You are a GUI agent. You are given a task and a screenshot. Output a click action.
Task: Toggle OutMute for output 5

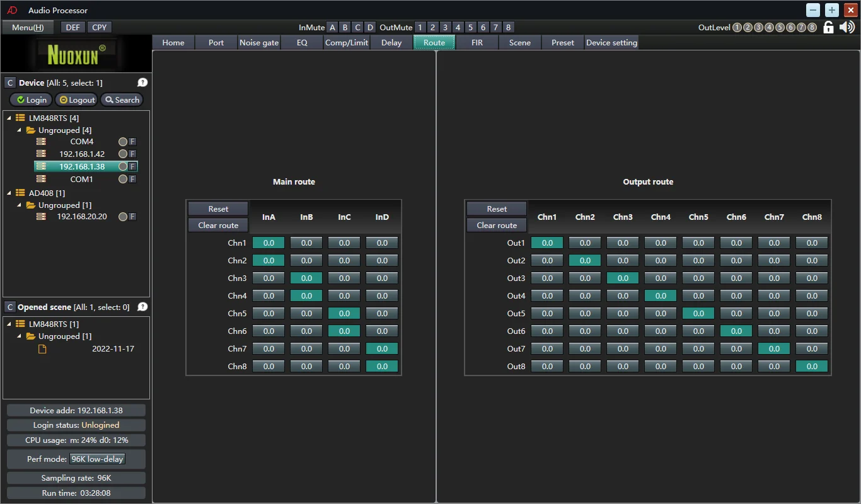click(x=471, y=27)
